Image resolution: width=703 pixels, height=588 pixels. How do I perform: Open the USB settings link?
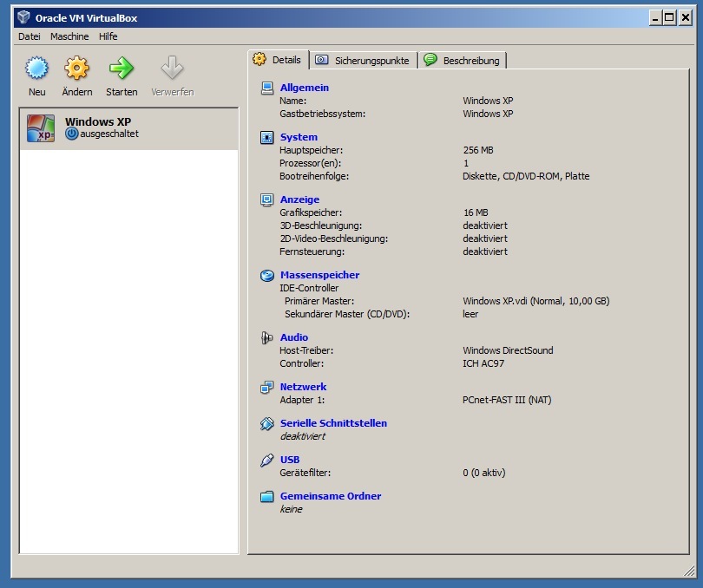(290, 460)
